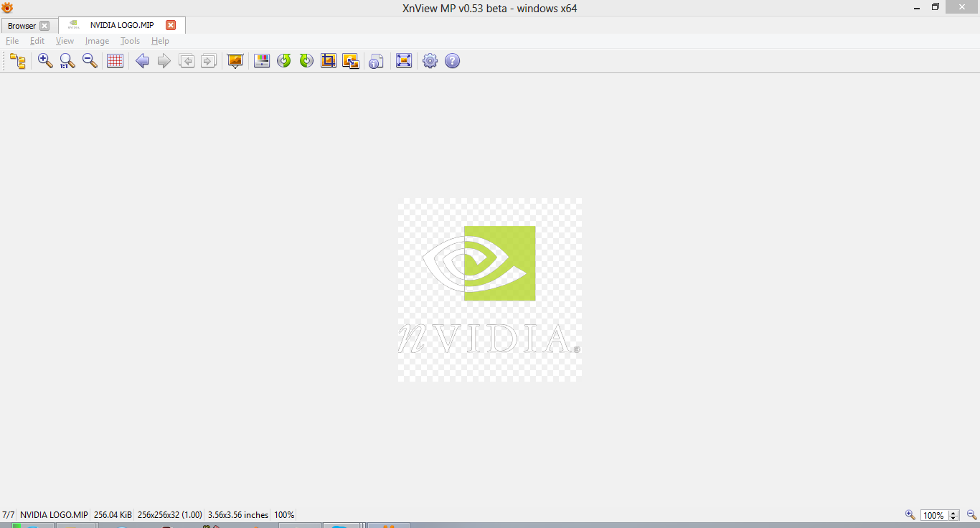
Task: Jump to previous page icon
Action: click(x=187, y=61)
